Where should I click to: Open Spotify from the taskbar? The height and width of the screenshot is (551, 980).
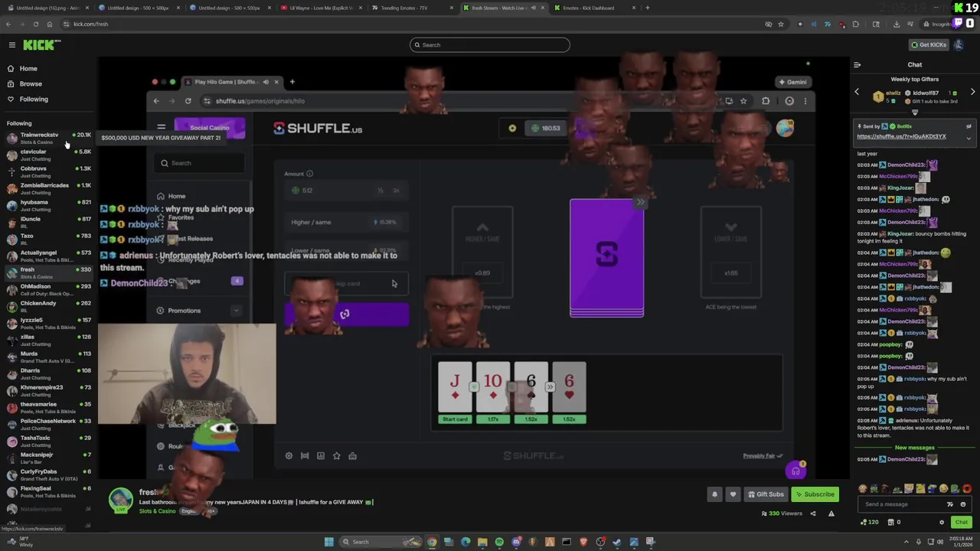pyautogui.click(x=499, y=542)
